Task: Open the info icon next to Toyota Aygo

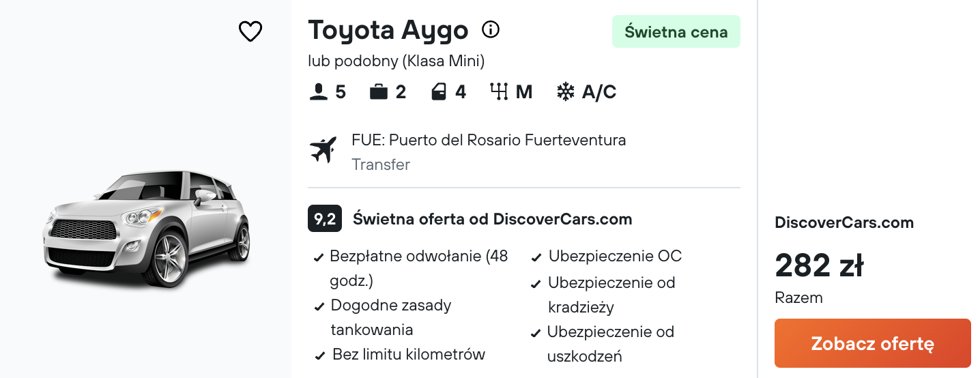Action: tap(491, 29)
